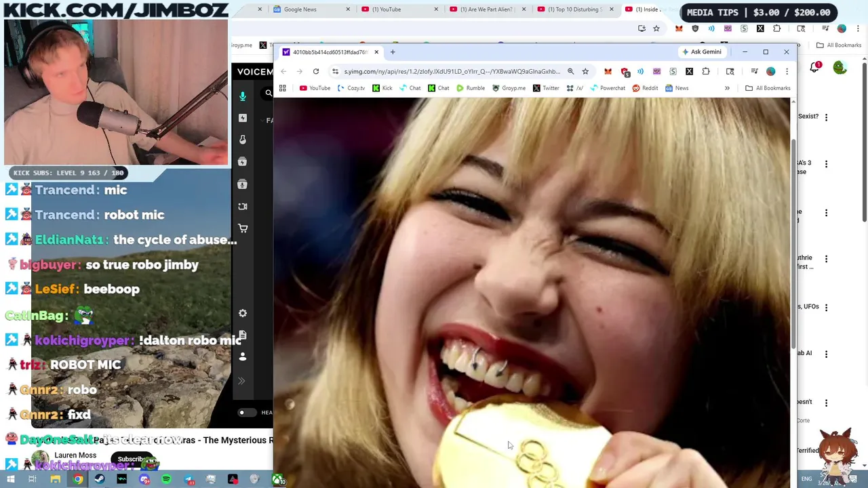Click Voicemod shopping cart icon
868x488 pixels.
click(243, 228)
